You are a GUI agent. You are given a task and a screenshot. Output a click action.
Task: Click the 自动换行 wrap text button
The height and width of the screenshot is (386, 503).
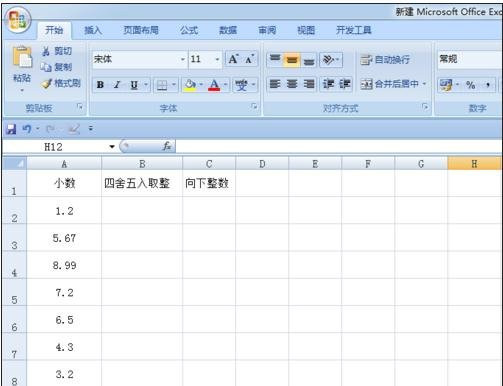[x=385, y=60]
